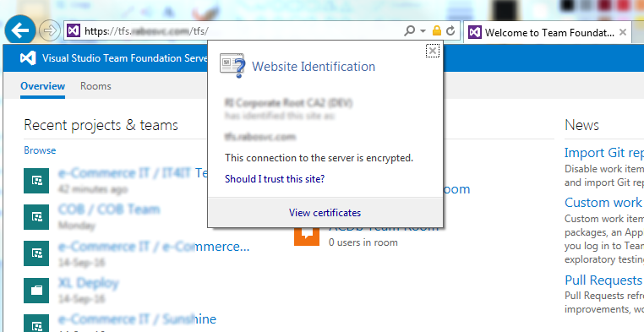This screenshot has height=332, width=644.
Task: Click the Browse link under Recent projects
Action: tap(40, 150)
